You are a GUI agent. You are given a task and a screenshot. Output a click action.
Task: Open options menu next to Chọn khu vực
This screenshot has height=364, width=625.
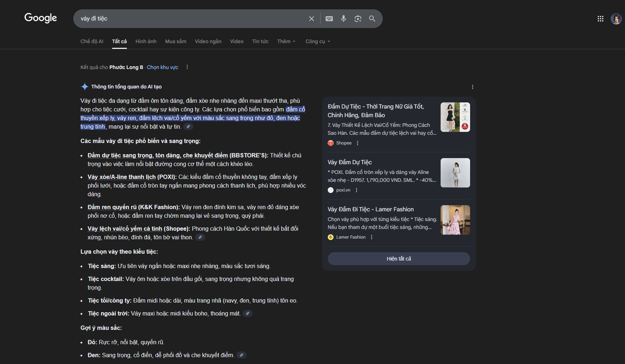(x=187, y=67)
